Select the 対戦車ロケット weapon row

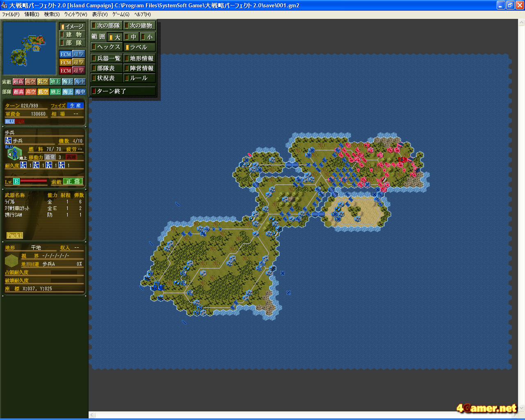44,208
